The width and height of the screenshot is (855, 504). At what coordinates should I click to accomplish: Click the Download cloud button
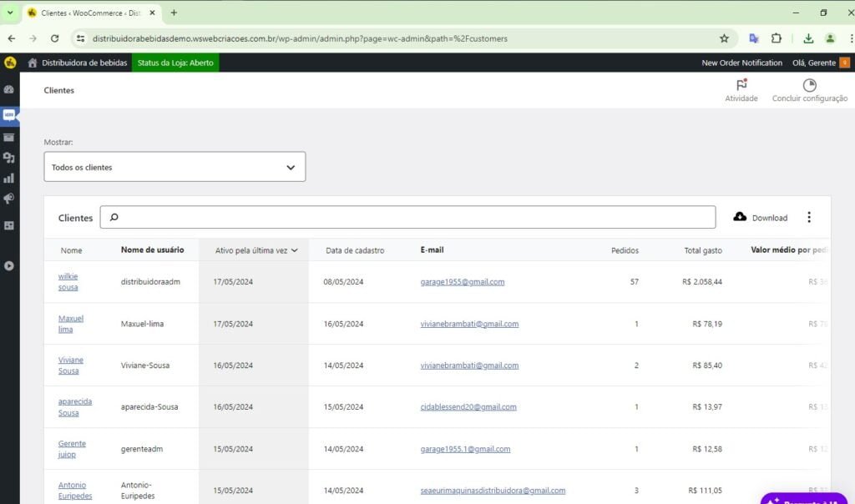(760, 218)
